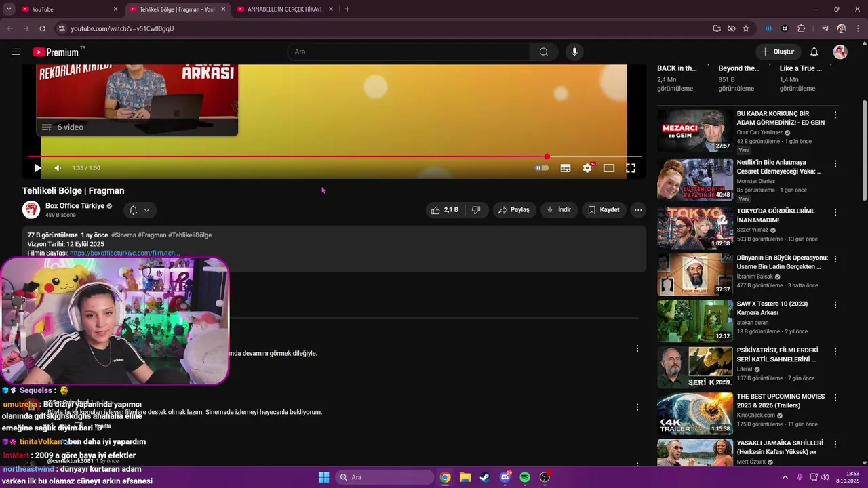The width and height of the screenshot is (868, 488).
Task: Open the Extensions puzzle menu
Action: pyautogui.click(x=802, y=28)
